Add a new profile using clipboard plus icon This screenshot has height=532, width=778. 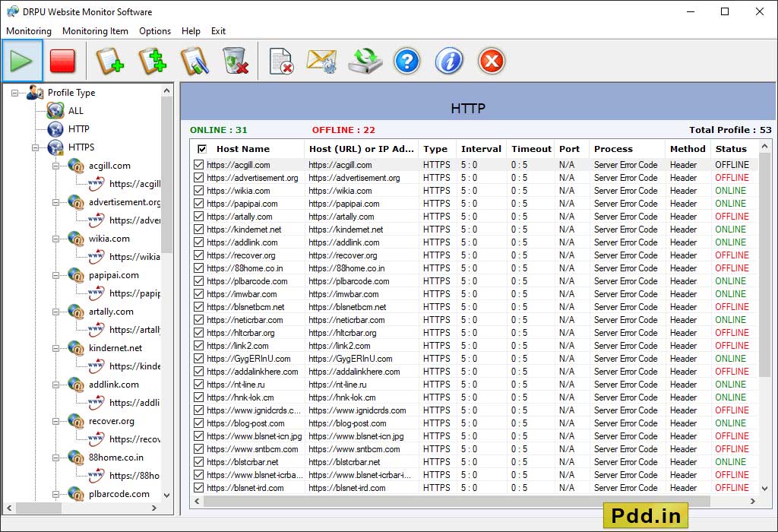coord(109,62)
